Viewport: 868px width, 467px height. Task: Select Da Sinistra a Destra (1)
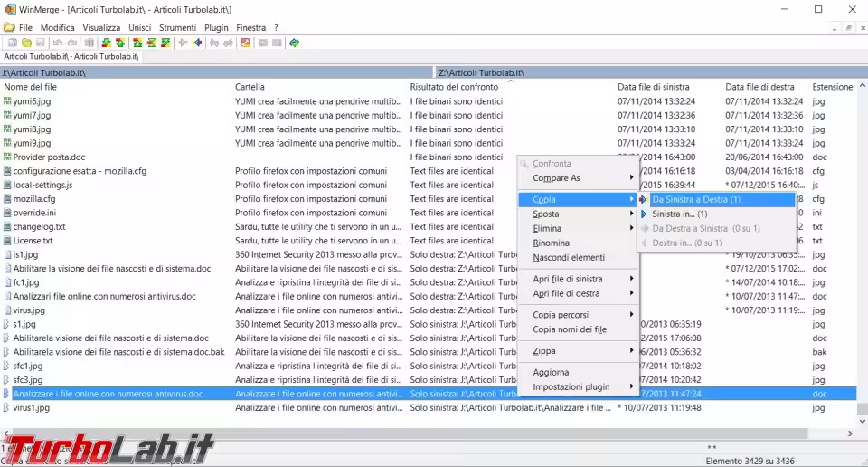pyautogui.click(x=696, y=199)
